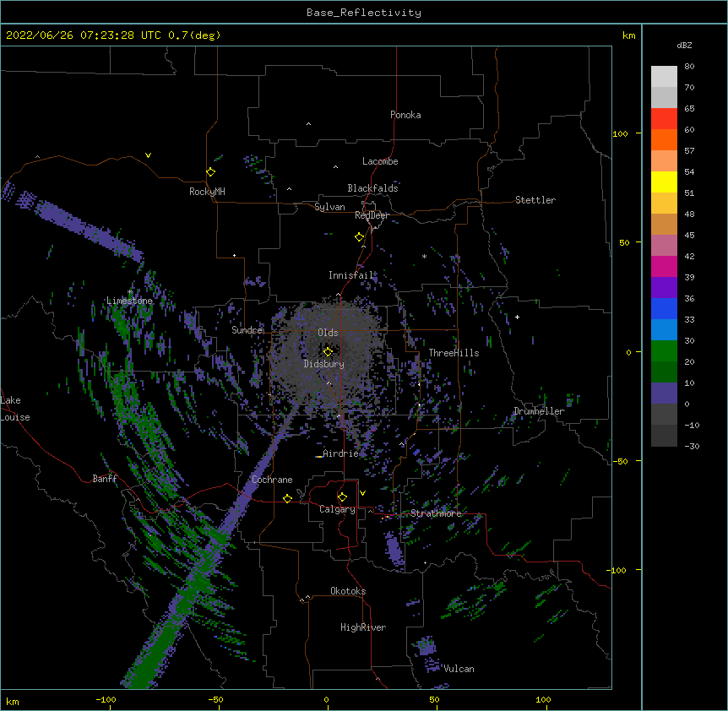728x711 pixels.
Task: Click the Didsbury town label
Action: 324,364
